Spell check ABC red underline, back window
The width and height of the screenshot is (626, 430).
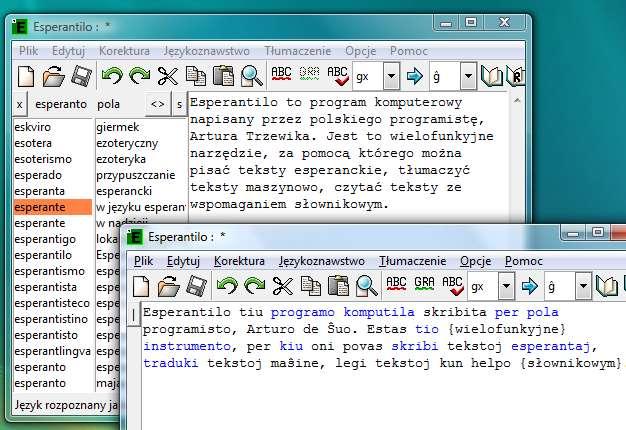tap(281, 74)
